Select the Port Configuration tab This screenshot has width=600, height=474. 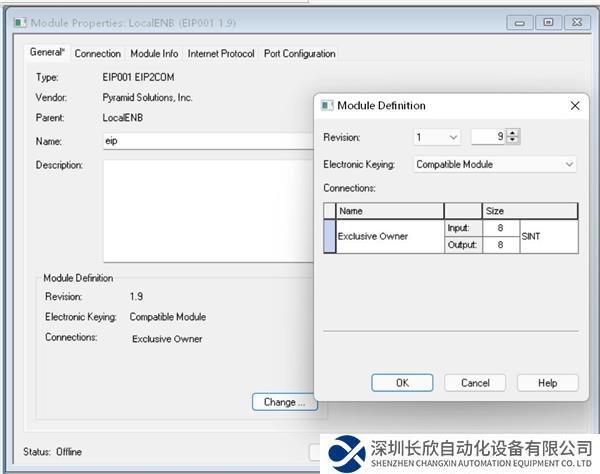[299, 54]
